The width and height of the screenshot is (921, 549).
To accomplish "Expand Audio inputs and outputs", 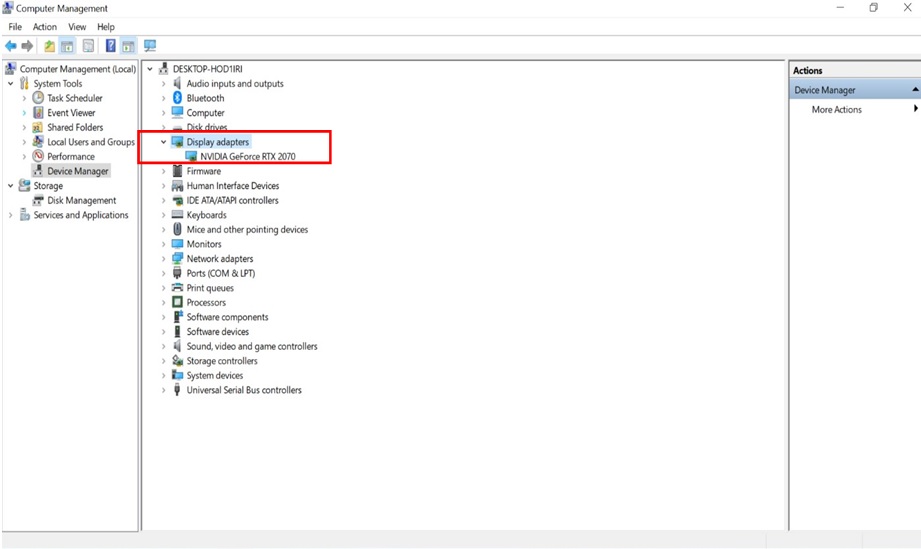I will point(164,83).
